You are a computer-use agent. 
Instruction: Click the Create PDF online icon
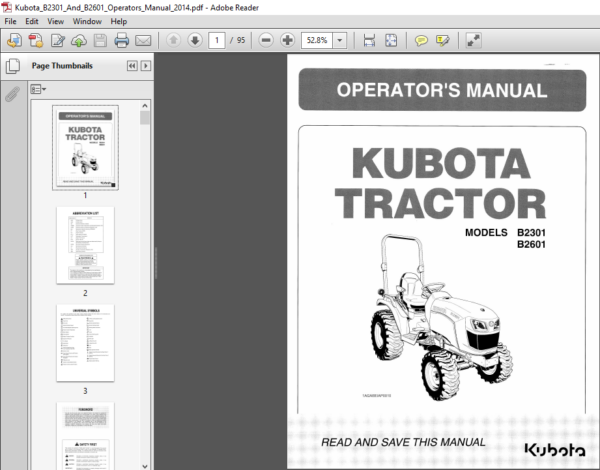click(14, 40)
